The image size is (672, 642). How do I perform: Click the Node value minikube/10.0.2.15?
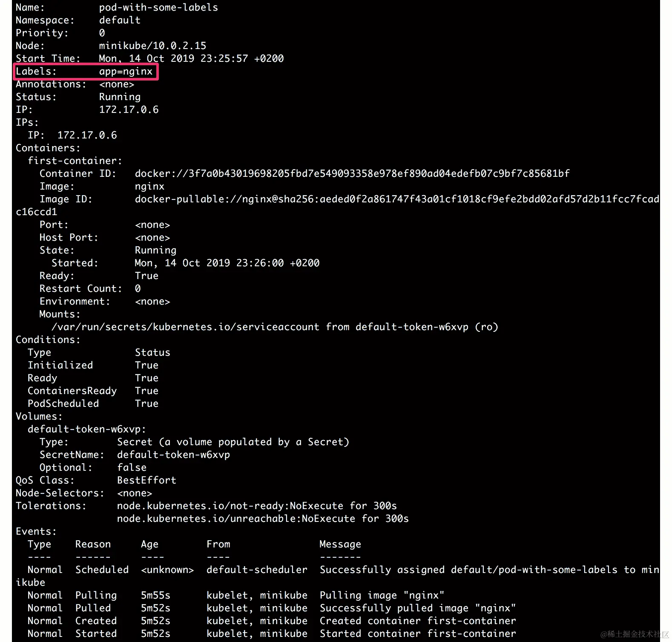(152, 46)
